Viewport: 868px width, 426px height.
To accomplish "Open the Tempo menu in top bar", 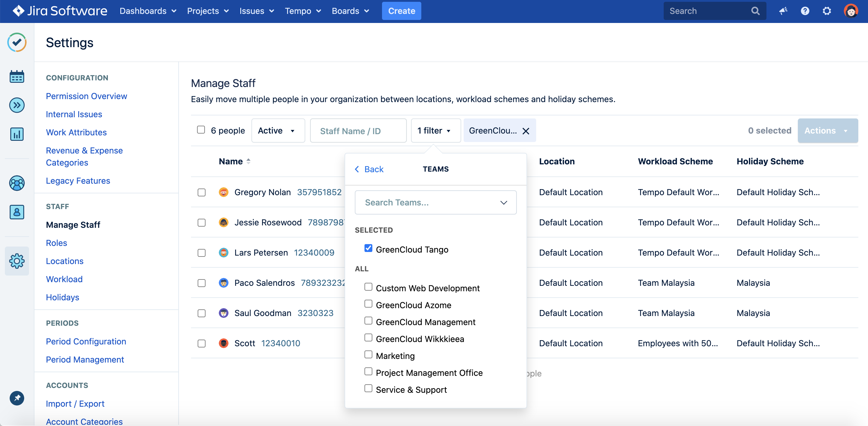I will (x=303, y=11).
